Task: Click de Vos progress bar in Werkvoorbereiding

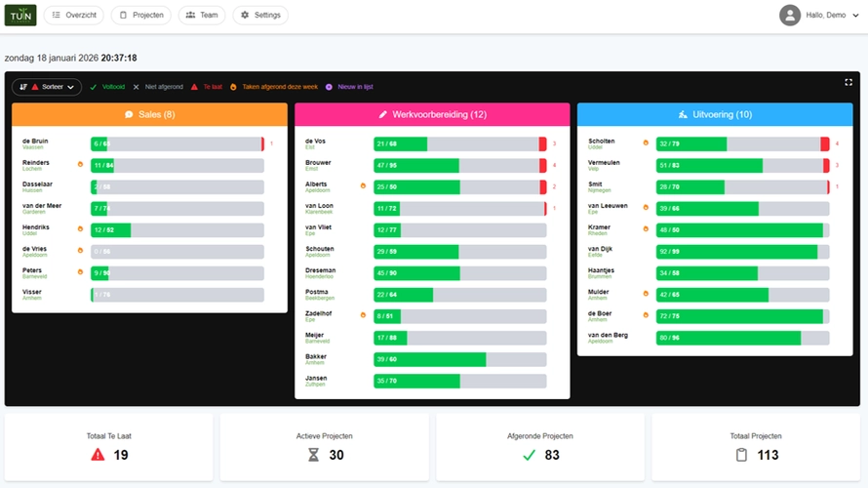Action: [x=458, y=143]
